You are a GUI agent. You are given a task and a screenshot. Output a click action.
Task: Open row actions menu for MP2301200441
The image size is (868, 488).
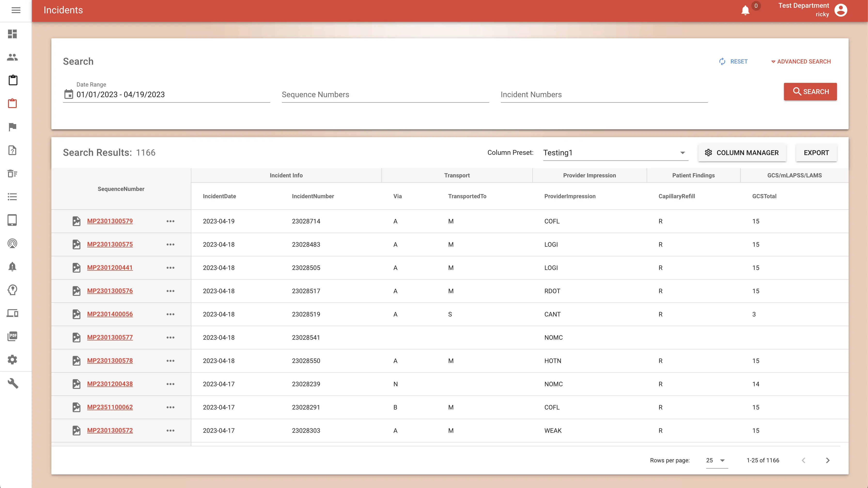pos(170,268)
